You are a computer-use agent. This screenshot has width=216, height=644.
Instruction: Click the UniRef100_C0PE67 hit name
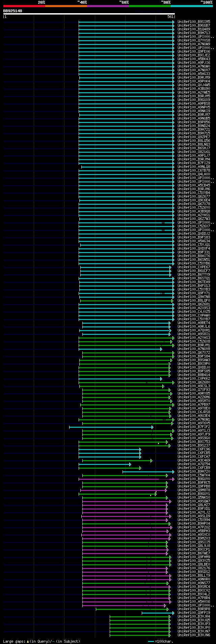tap(194, 267)
